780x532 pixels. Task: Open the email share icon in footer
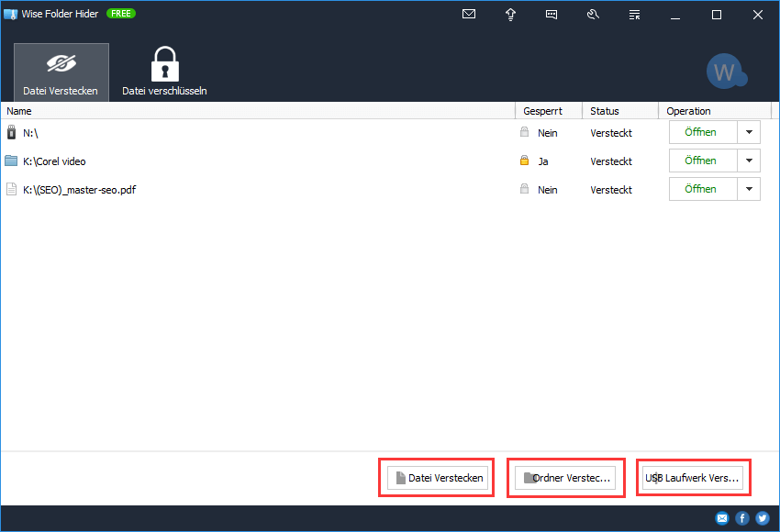722,518
